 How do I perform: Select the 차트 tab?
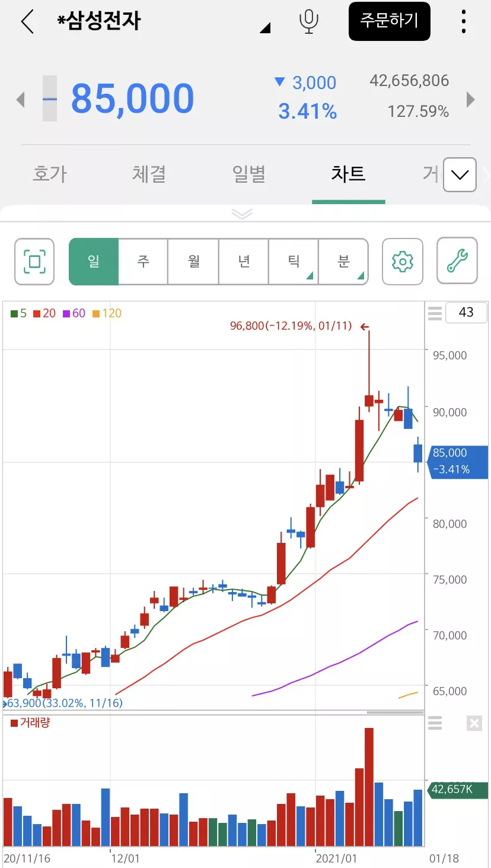[348, 174]
